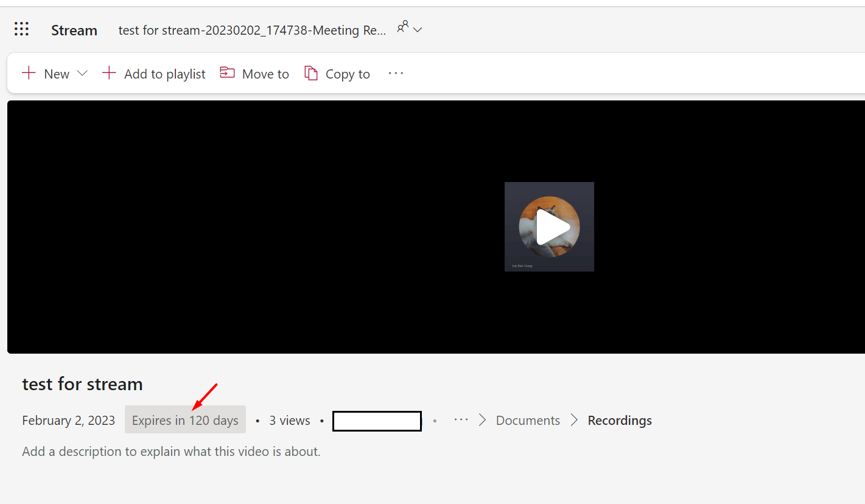Click the Add to playlist button
865x504 pixels.
(x=154, y=74)
